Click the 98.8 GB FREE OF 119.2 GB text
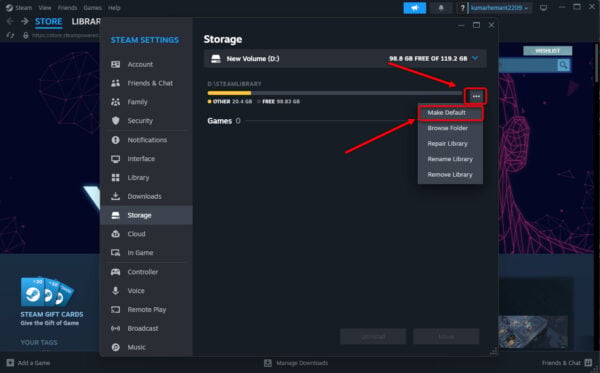 click(x=428, y=59)
